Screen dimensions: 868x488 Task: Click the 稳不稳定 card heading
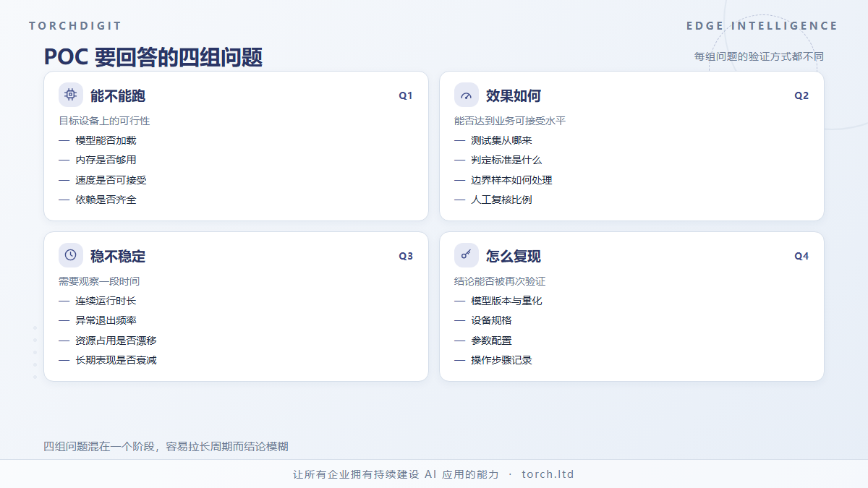click(118, 257)
